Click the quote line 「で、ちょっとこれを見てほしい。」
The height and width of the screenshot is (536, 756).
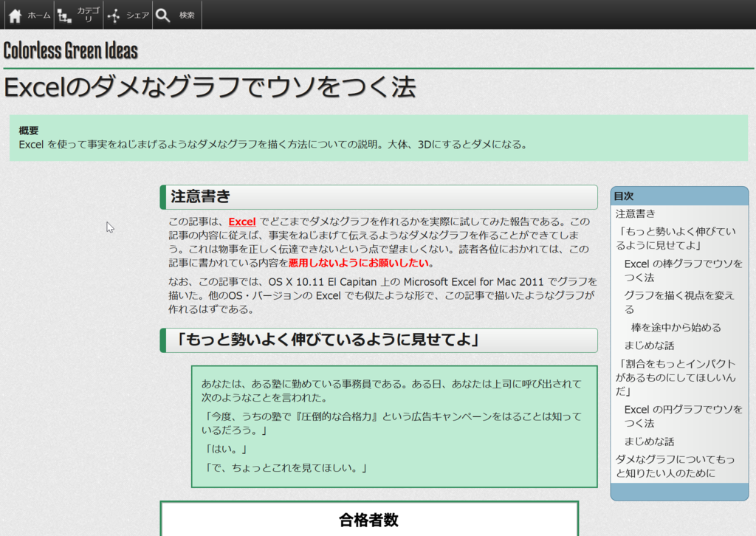coord(285,468)
